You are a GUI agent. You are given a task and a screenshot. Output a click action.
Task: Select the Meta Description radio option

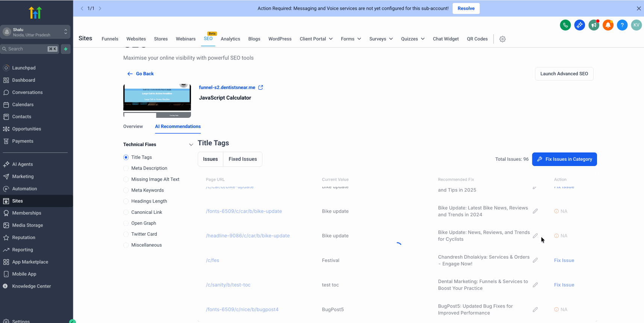126,168
